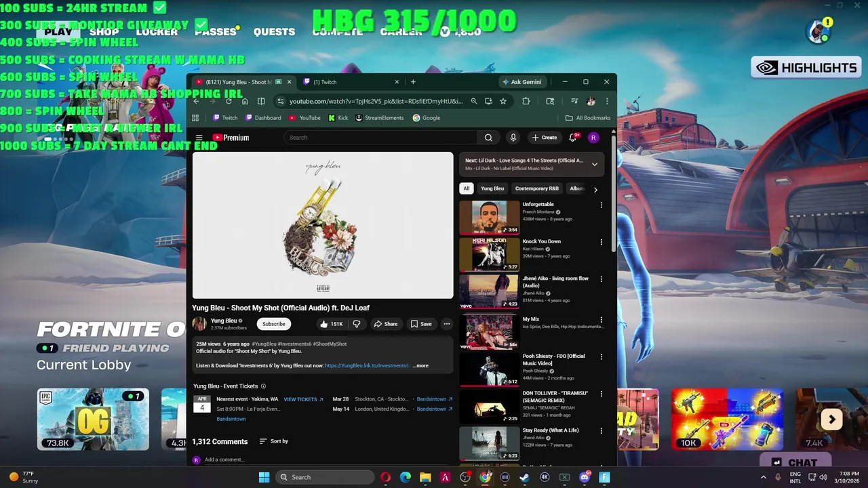
Task: Click NVIDIA Highlights button in Fortnite
Action: 806,68
